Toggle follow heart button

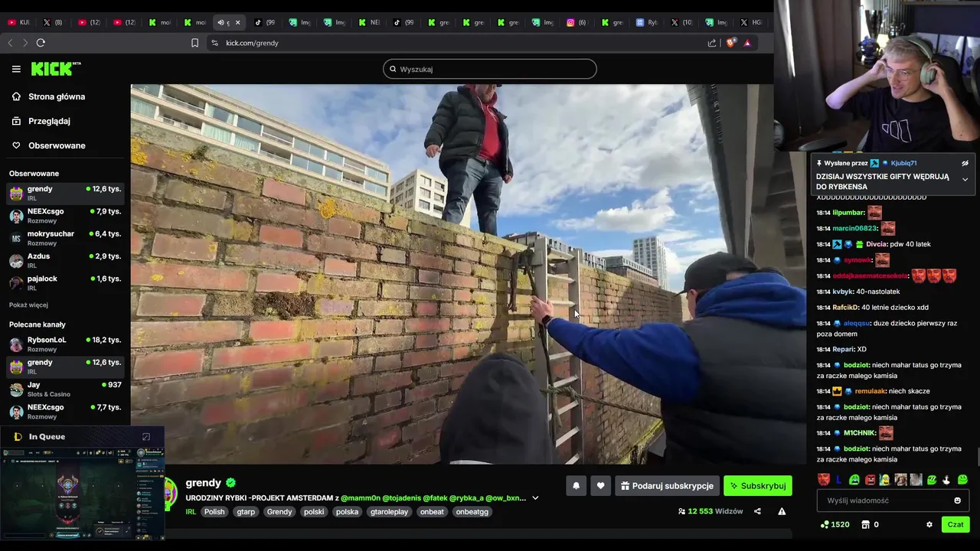click(x=600, y=485)
